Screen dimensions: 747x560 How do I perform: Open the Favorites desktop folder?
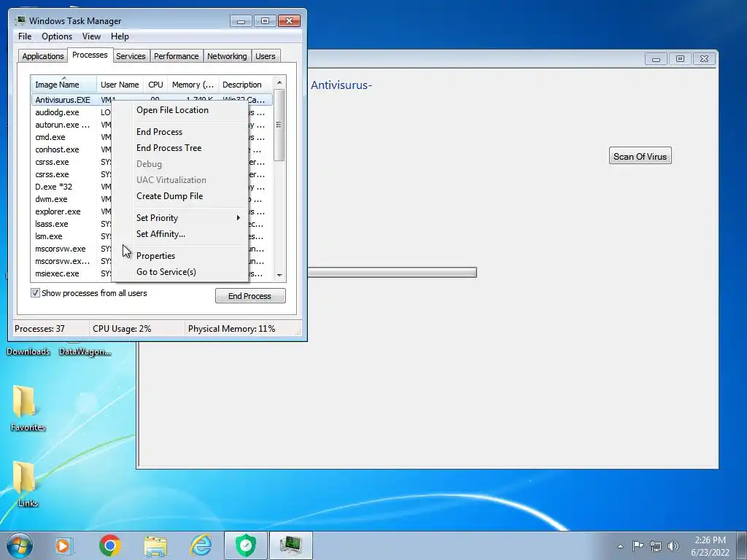pos(28,408)
